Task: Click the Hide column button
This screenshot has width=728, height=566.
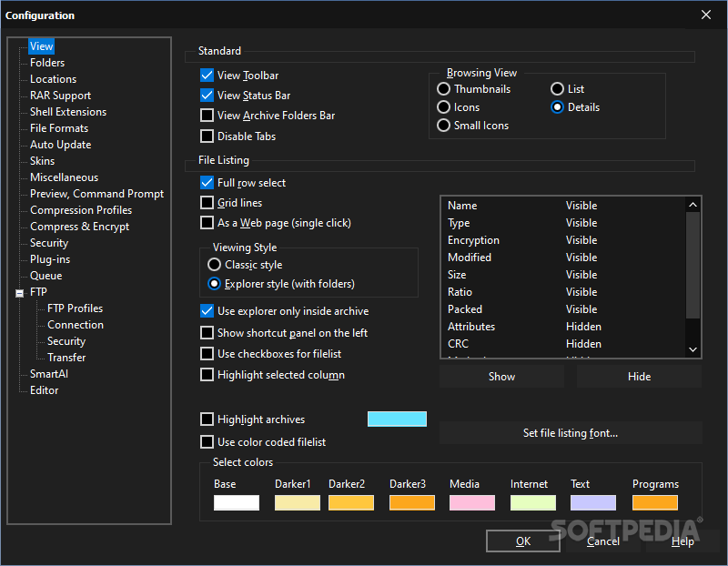Action: pos(639,377)
